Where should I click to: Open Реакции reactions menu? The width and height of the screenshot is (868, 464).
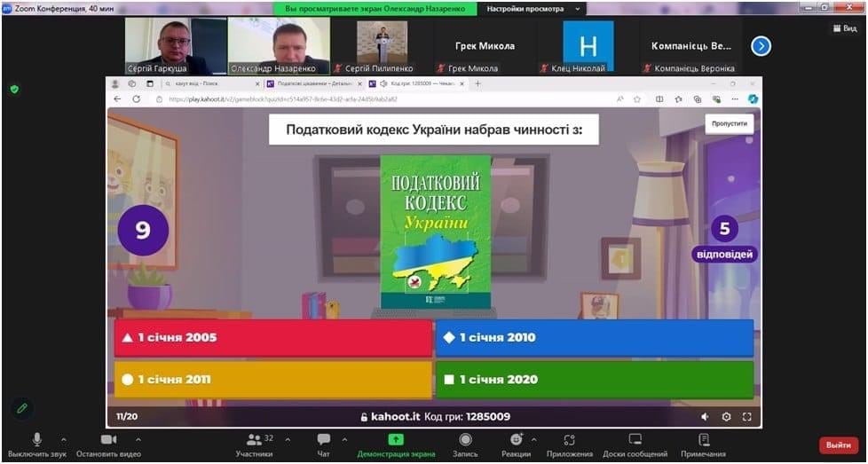coord(517,440)
